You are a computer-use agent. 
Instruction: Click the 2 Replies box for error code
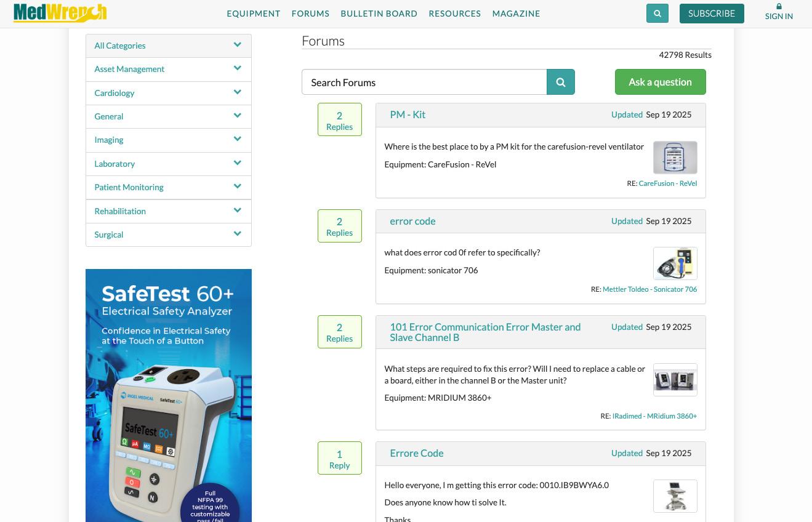point(340,226)
